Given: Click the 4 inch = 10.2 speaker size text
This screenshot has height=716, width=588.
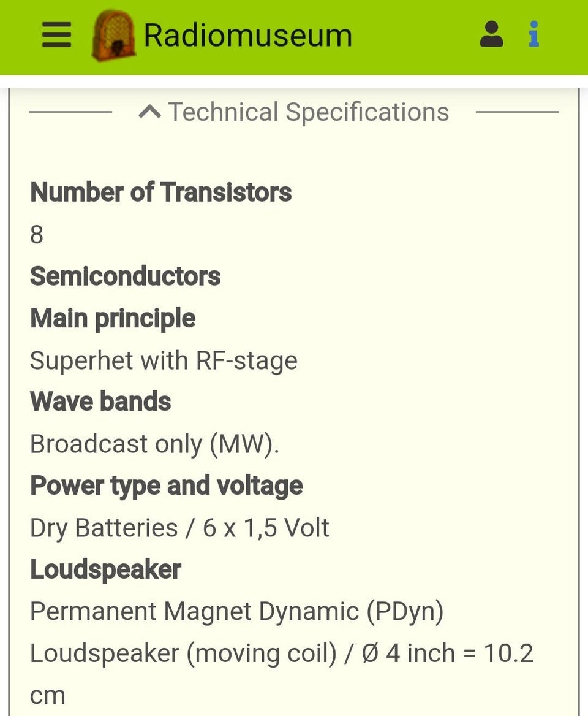Looking at the screenshot, I should [459, 653].
